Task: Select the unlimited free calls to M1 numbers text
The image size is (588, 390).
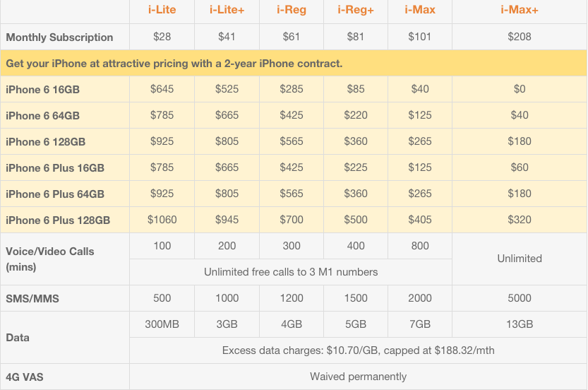Action: [x=291, y=272]
